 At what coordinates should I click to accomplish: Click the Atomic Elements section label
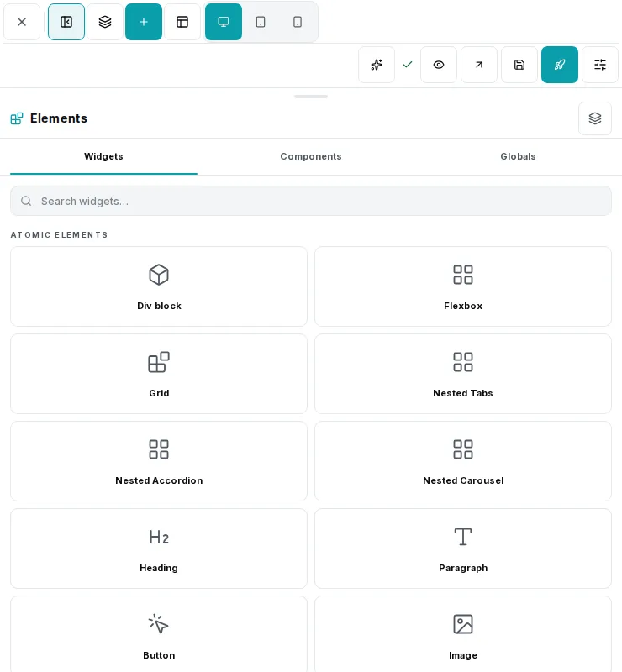click(x=59, y=235)
